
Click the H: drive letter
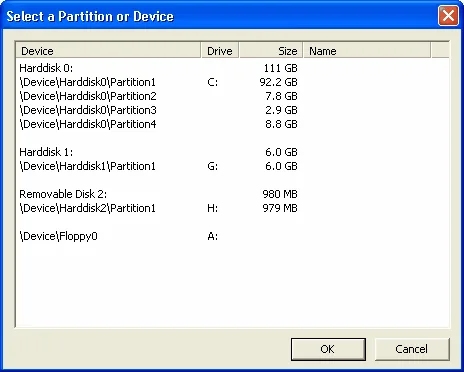[213, 208]
